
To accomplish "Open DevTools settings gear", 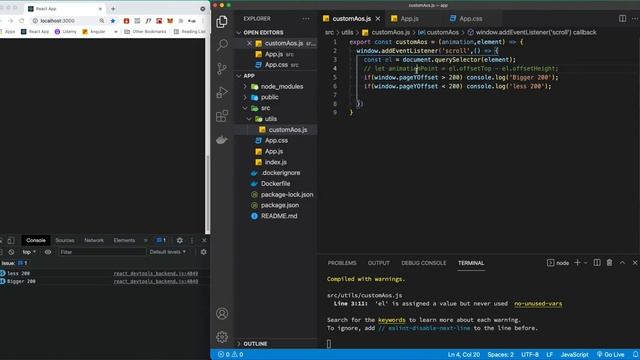I will coord(180,240).
